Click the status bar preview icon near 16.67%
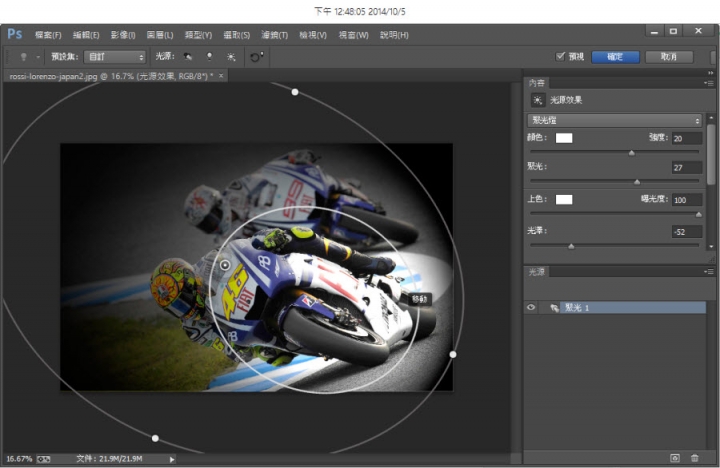 tap(44, 459)
